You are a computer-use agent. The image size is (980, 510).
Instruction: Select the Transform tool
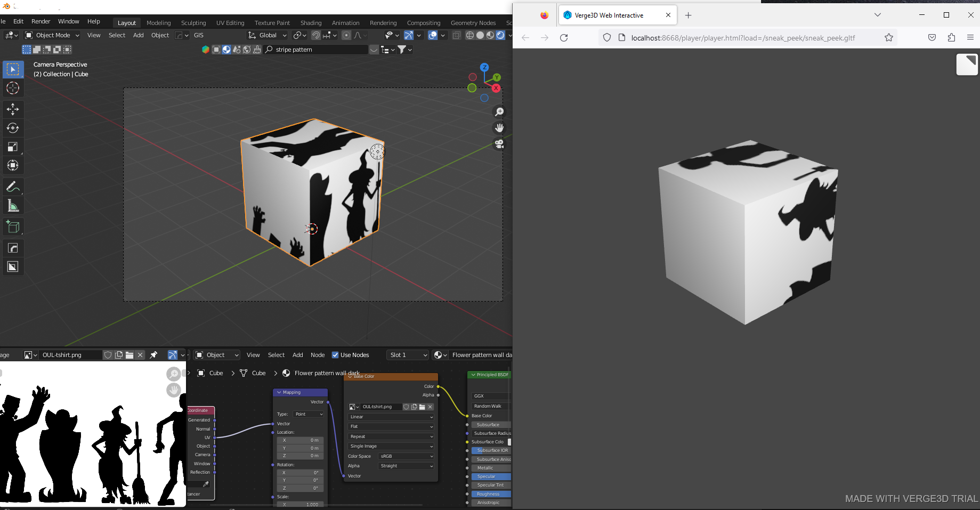[x=13, y=165]
